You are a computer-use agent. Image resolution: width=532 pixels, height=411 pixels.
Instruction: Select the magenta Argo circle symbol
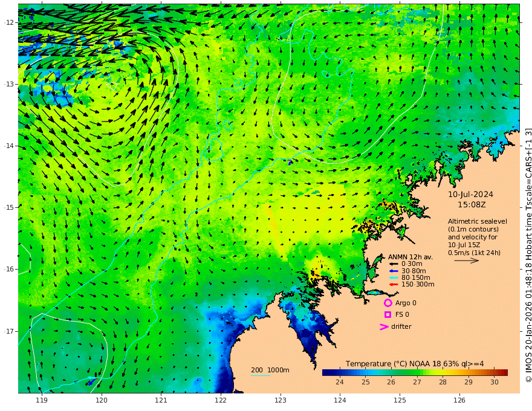click(388, 303)
